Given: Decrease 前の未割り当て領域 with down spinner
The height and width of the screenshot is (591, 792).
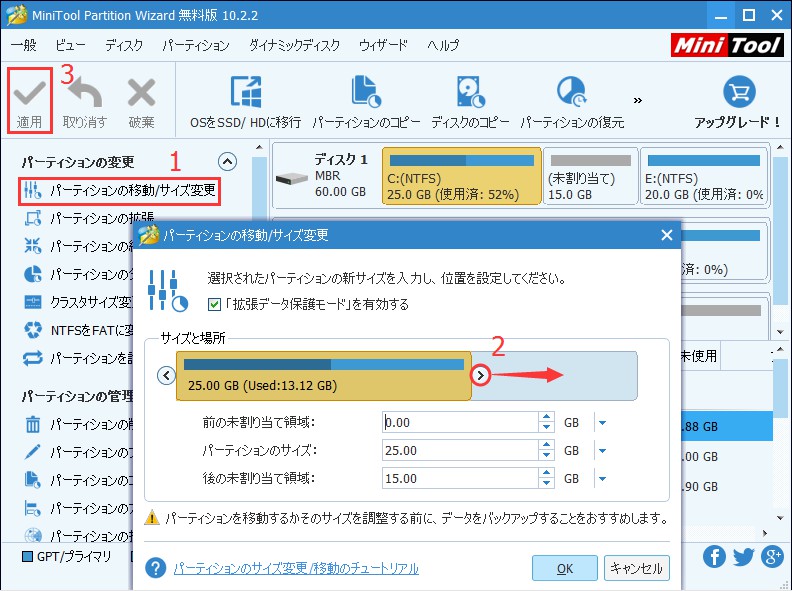Looking at the screenshot, I should click(x=546, y=427).
